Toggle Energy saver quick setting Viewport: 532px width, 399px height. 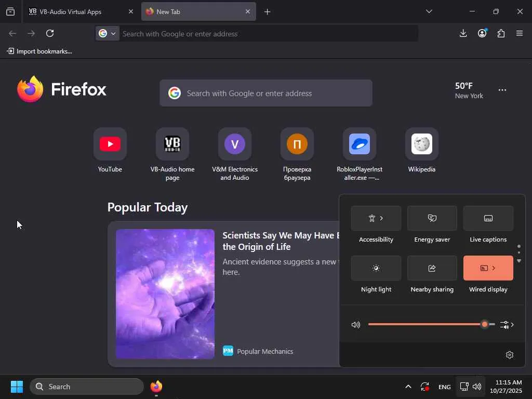coord(432,218)
